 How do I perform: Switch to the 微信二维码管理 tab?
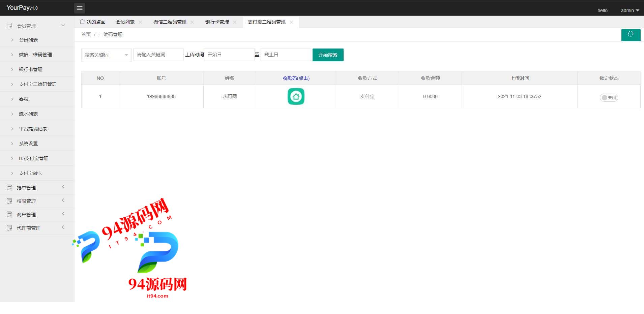click(x=170, y=22)
